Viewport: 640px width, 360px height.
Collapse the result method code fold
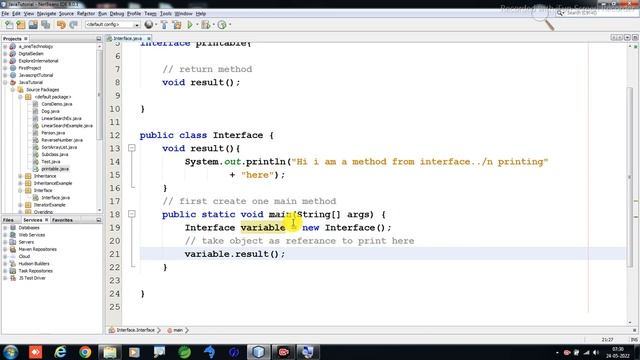132,148
